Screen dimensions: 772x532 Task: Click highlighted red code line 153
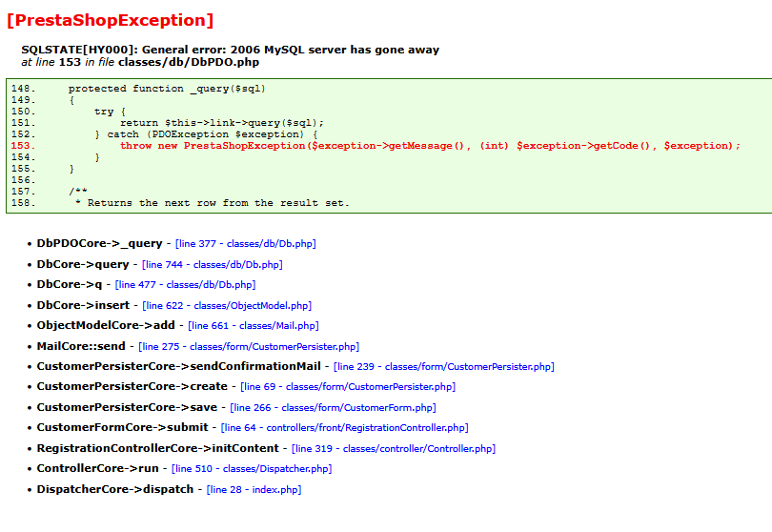376,146
